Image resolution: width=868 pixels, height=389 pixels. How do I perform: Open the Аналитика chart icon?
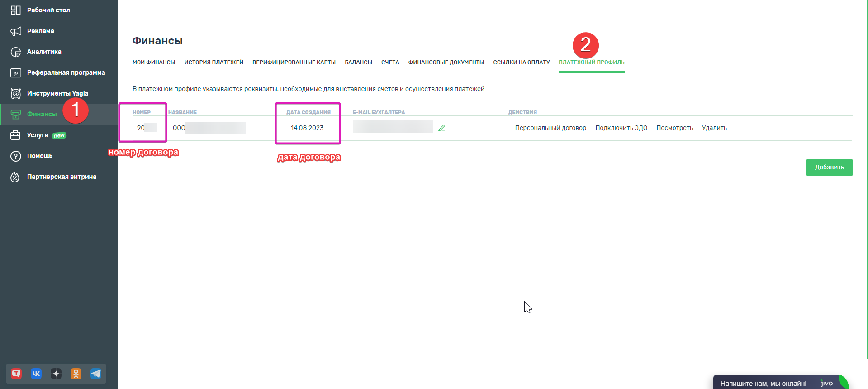[x=16, y=52]
